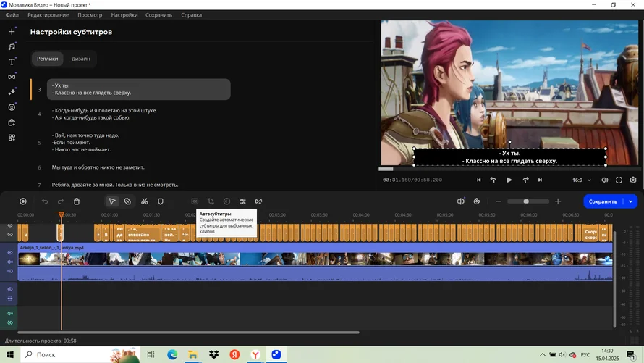
Task: Step back one frame in player
Action: pyautogui.click(x=493, y=180)
